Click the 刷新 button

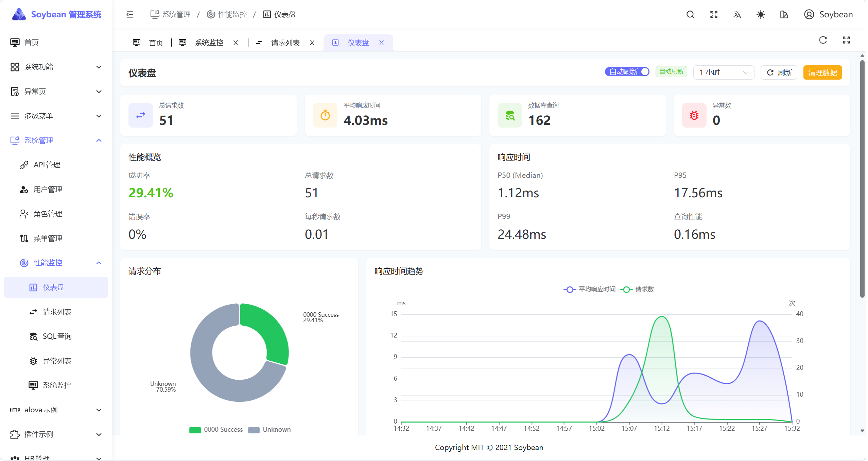[779, 72]
